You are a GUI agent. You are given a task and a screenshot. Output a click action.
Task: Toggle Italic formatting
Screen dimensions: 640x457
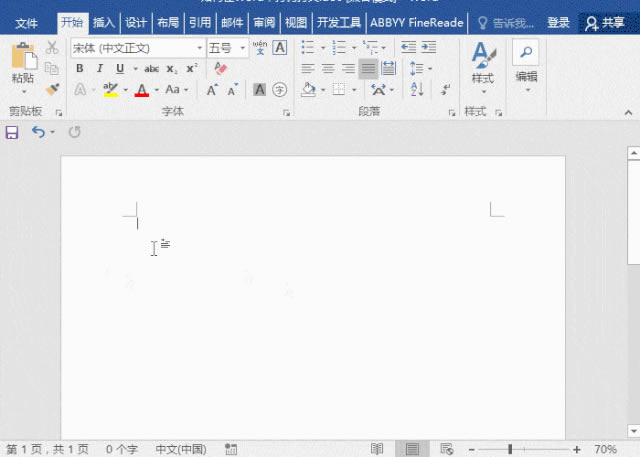pyautogui.click(x=100, y=69)
